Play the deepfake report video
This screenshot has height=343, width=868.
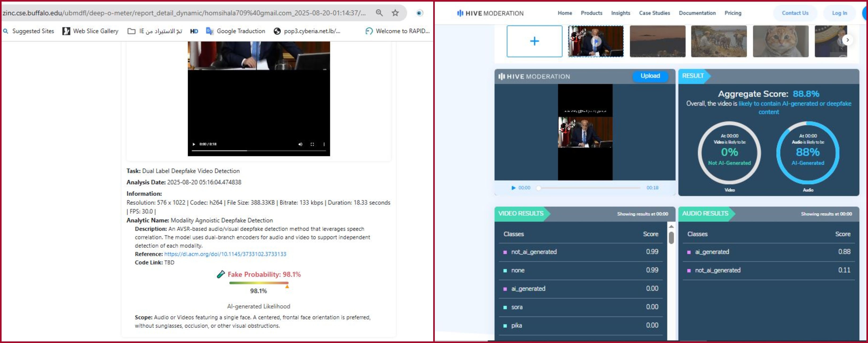click(194, 144)
